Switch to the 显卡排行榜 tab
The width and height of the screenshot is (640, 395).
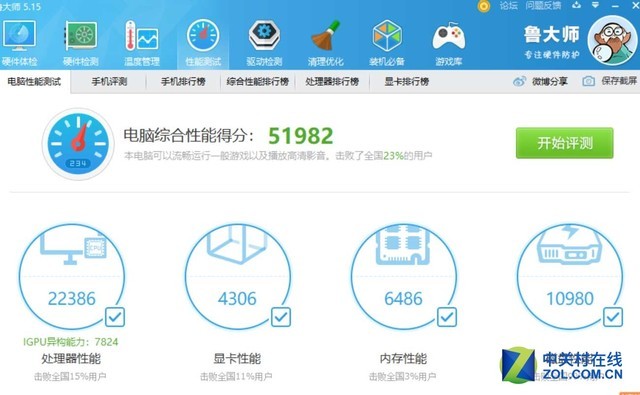[x=407, y=82]
